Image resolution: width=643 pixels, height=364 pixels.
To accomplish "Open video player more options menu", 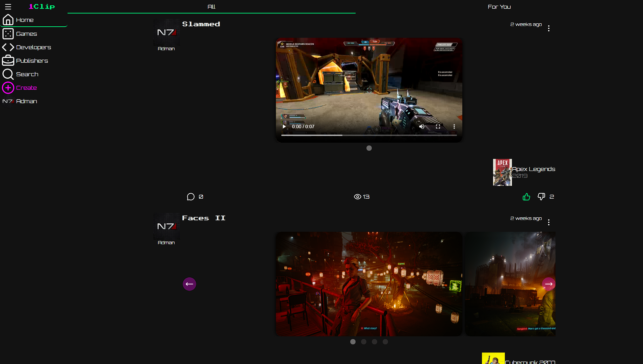I will 454,127.
